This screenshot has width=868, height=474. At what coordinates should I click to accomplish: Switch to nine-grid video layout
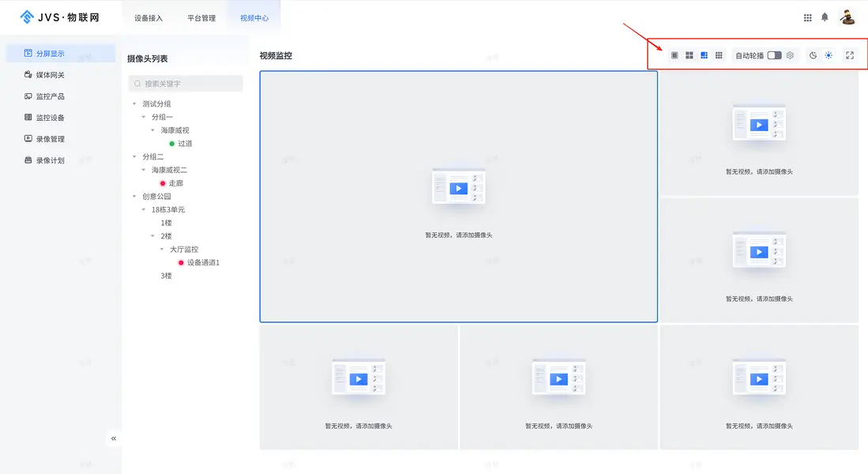click(x=719, y=55)
